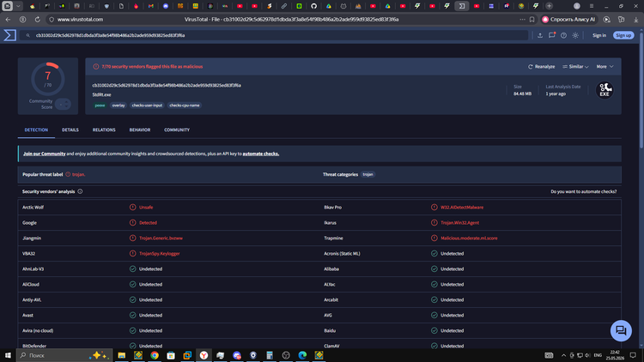Expand the Similar dropdown
This screenshot has width=644, height=362.
575,67
